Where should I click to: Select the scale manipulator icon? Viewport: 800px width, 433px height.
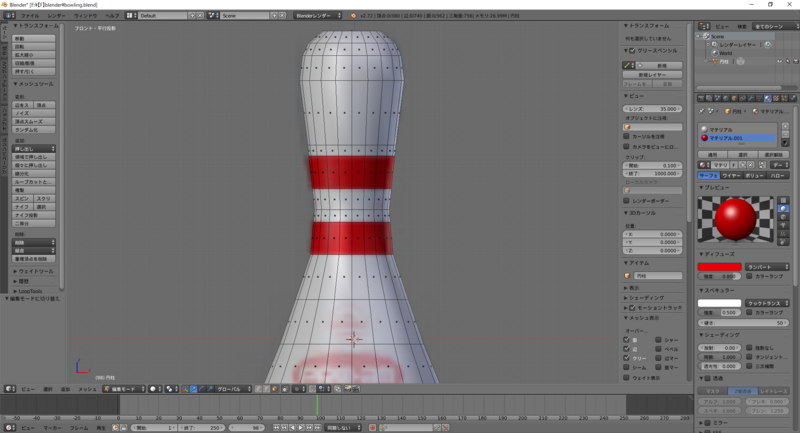point(210,389)
